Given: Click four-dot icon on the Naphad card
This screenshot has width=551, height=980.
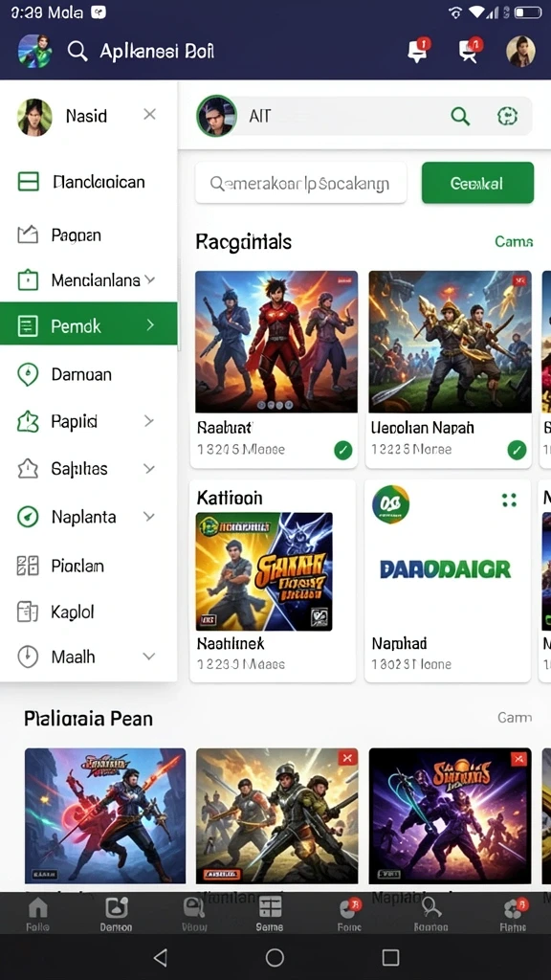Looking at the screenshot, I should [x=509, y=500].
